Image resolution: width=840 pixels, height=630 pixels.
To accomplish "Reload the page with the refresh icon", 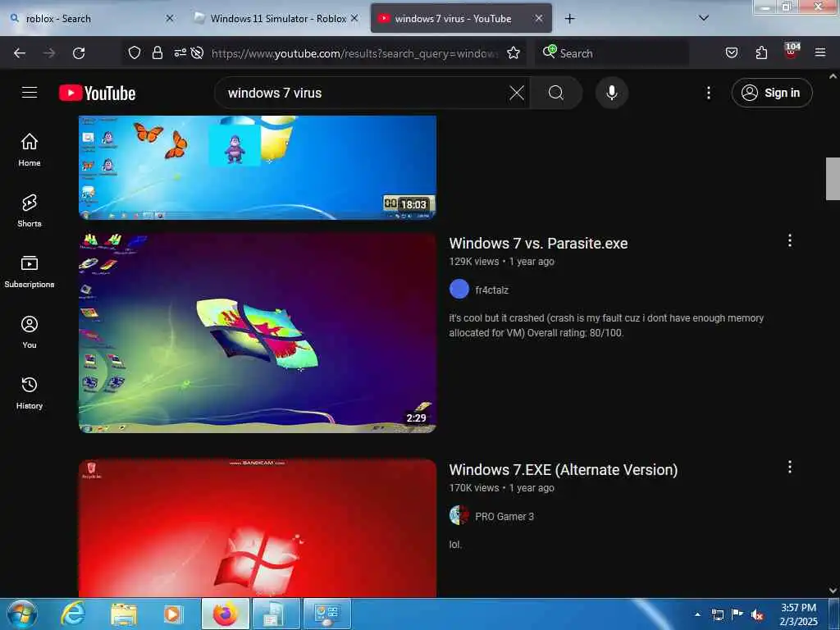I will [x=79, y=53].
